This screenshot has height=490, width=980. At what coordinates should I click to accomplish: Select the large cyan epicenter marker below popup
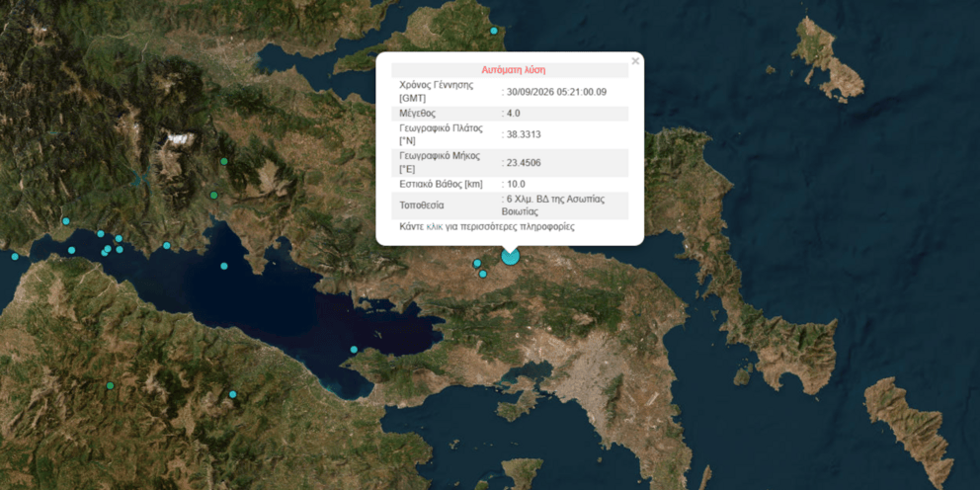[511, 256]
